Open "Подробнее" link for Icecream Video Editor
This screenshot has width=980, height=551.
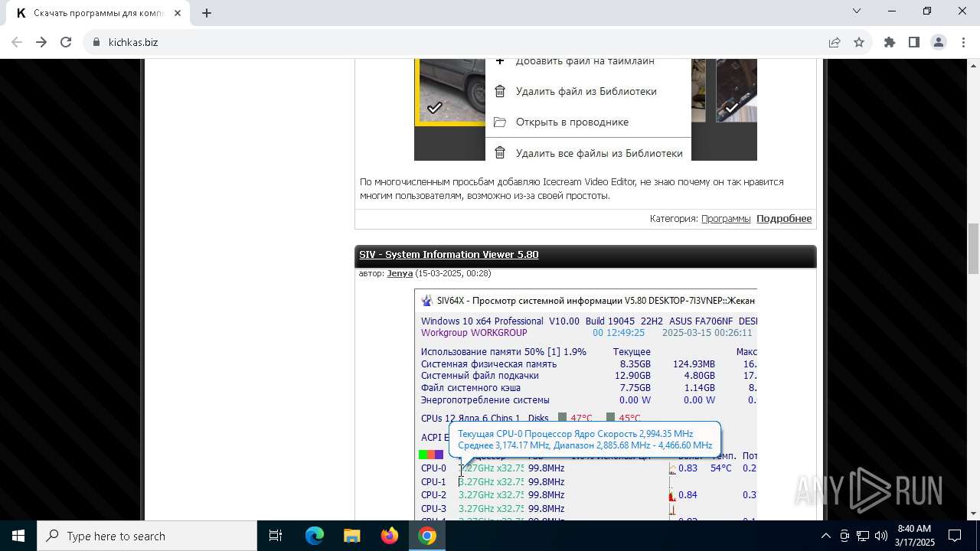(784, 218)
